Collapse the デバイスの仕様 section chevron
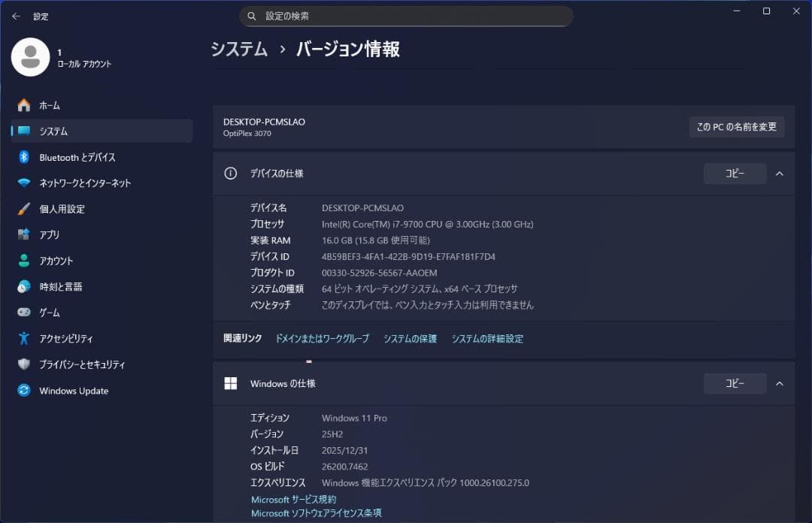Image resolution: width=812 pixels, height=523 pixels. [x=779, y=174]
